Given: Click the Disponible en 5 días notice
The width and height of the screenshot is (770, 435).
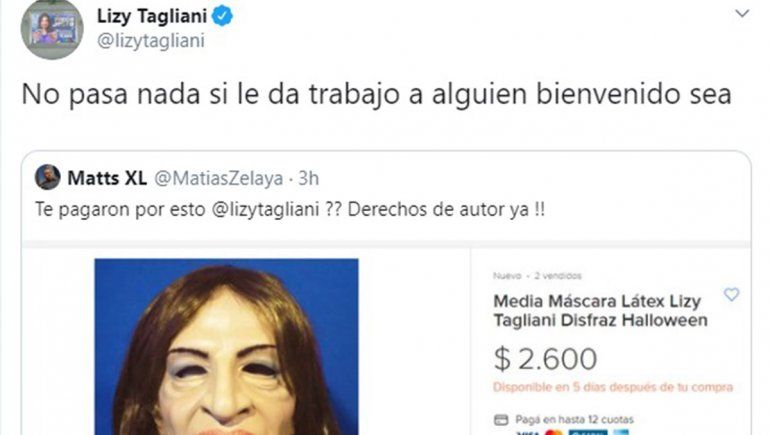Looking at the screenshot, I should pos(613,387).
